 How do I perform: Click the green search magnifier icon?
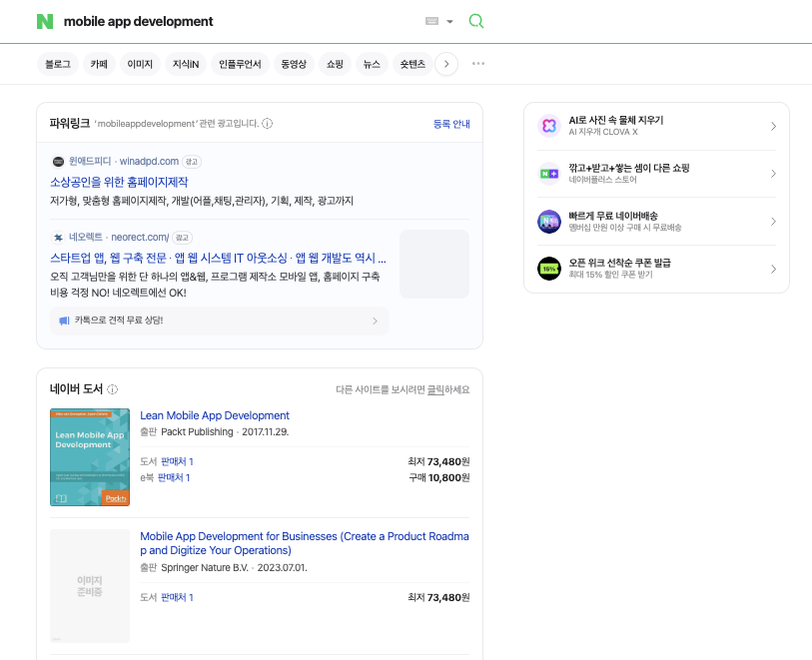[476, 21]
